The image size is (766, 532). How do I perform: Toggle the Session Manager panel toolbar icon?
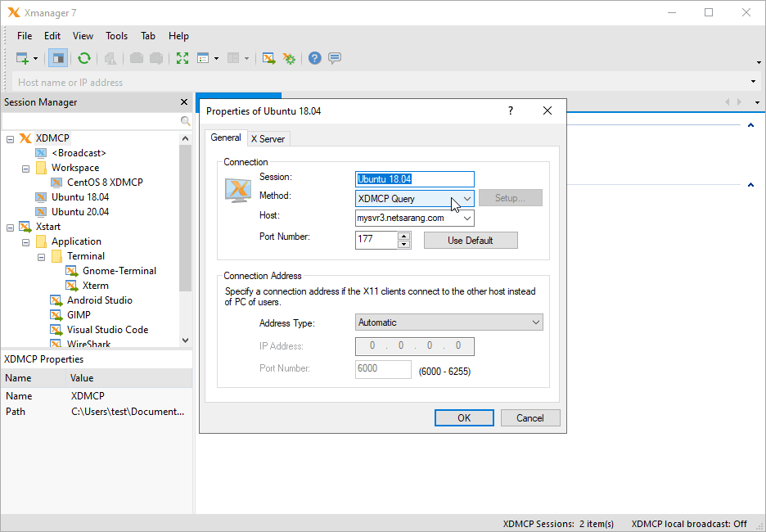coord(58,58)
